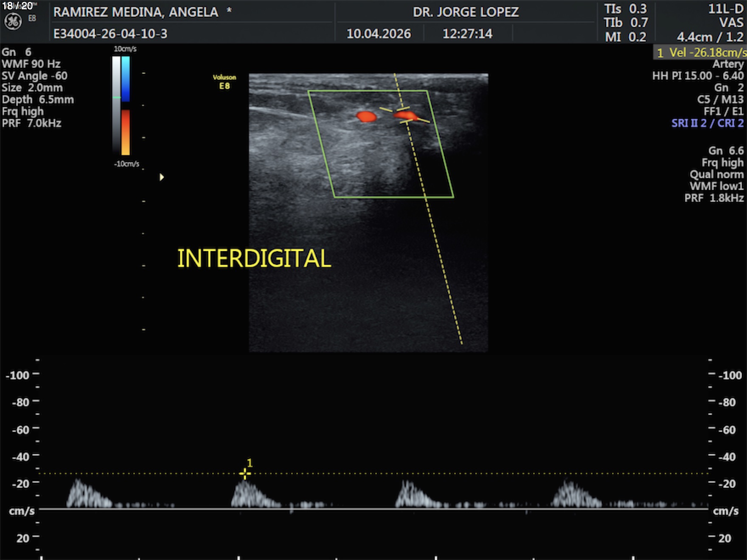The width and height of the screenshot is (747, 560).
Task: Click the Voluson E8 logo
Action: [224, 82]
